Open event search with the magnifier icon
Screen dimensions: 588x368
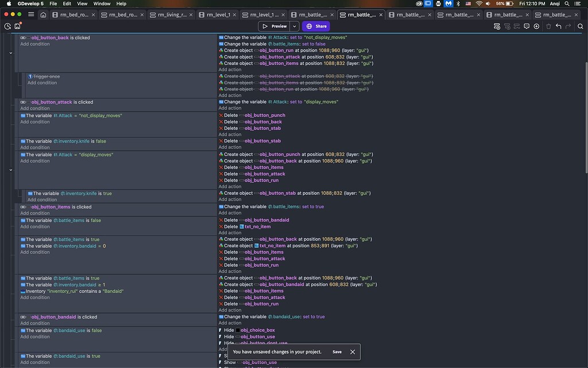pos(581,26)
